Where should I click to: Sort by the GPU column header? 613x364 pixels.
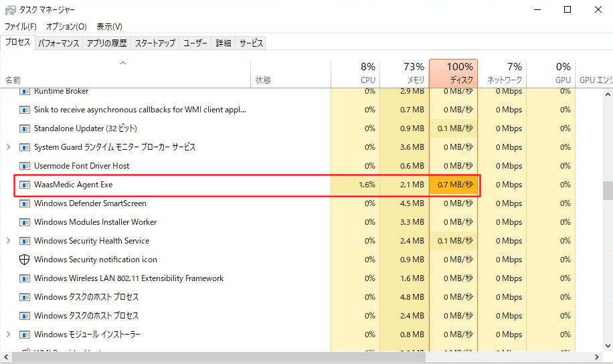pyautogui.click(x=551, y=74)
